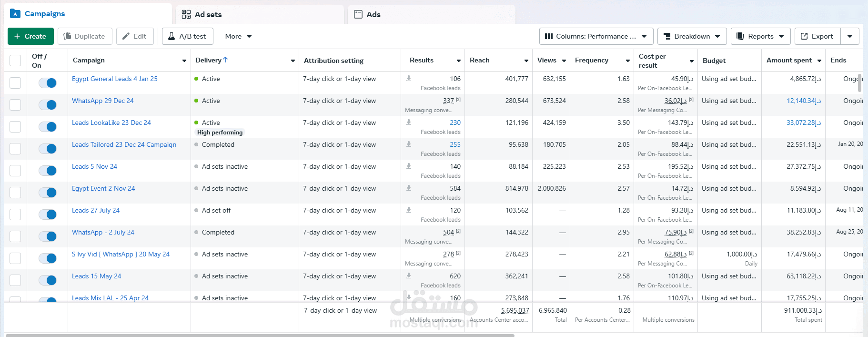
Task: Click the Reports icon
Action: pyautogui.click(x=740, y=36)
